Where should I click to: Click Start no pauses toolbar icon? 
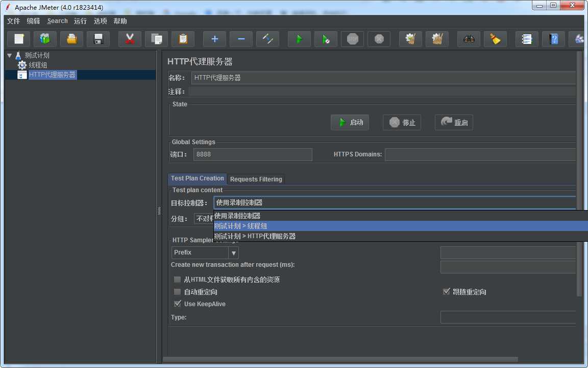point(326,39)
